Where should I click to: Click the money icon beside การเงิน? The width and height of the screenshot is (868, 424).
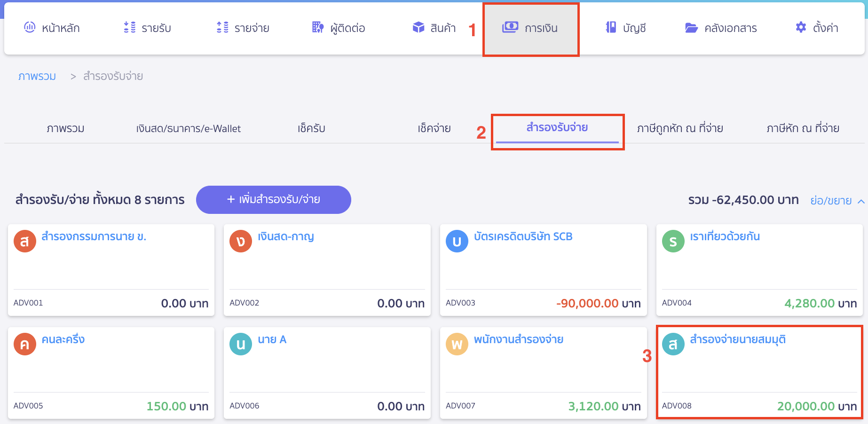510,27
